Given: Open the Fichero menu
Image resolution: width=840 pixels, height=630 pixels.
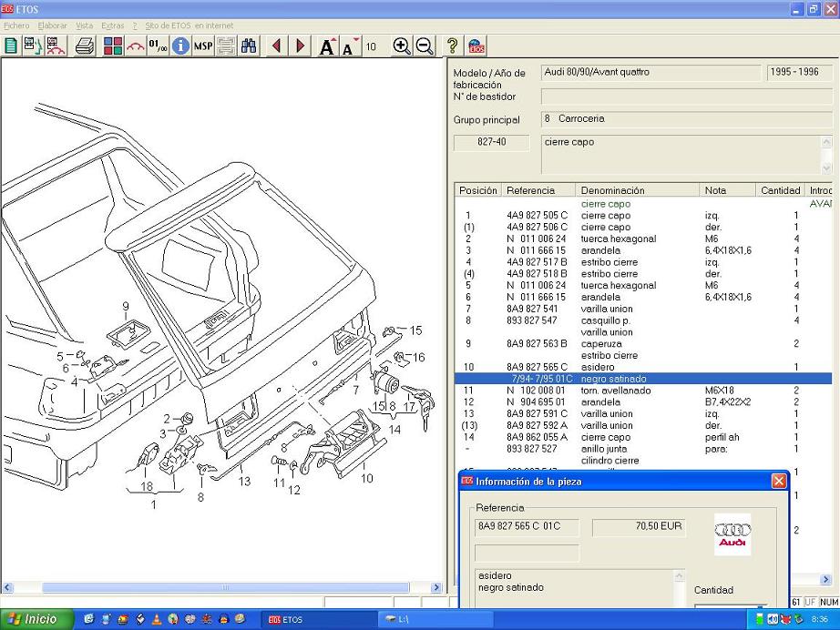Looking at the screenshot, I should [16, 25].
